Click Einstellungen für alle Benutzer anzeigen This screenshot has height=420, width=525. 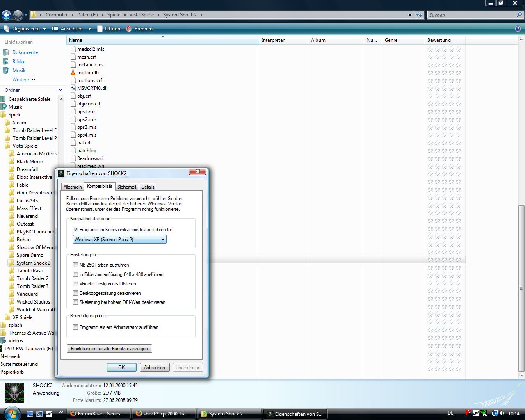110,349
